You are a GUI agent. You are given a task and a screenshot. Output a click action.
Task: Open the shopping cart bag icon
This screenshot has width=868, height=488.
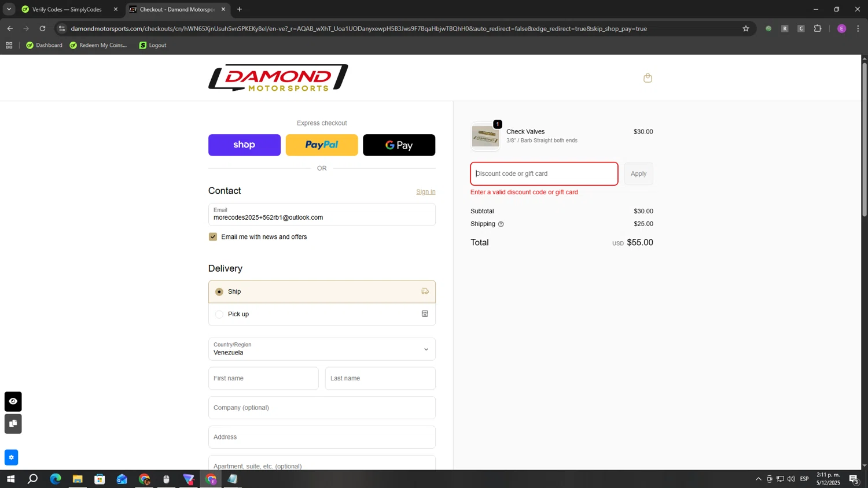point(648,78)
